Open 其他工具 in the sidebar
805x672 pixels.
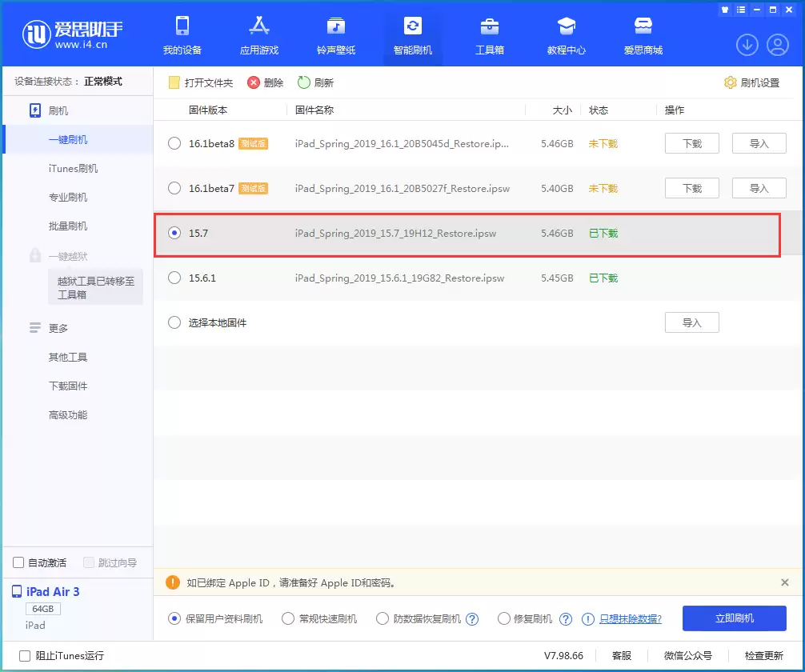tap(68, 358)
